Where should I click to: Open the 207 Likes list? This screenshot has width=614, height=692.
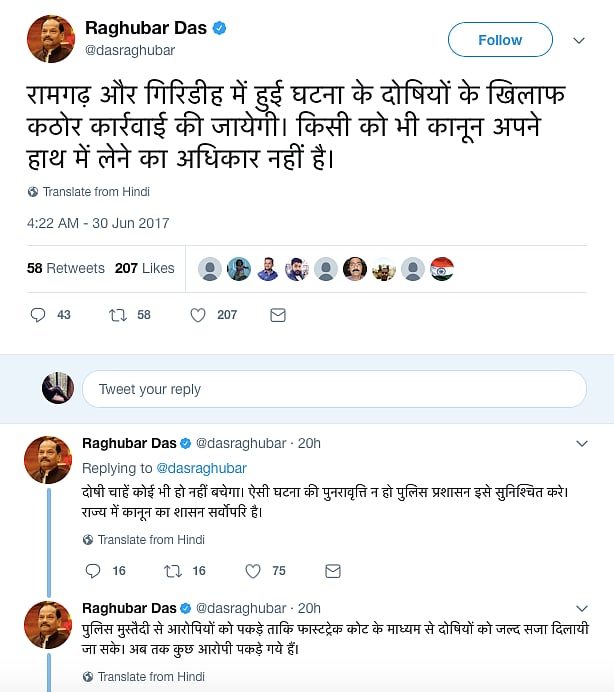pyautogui.click(x=145, y=268)
